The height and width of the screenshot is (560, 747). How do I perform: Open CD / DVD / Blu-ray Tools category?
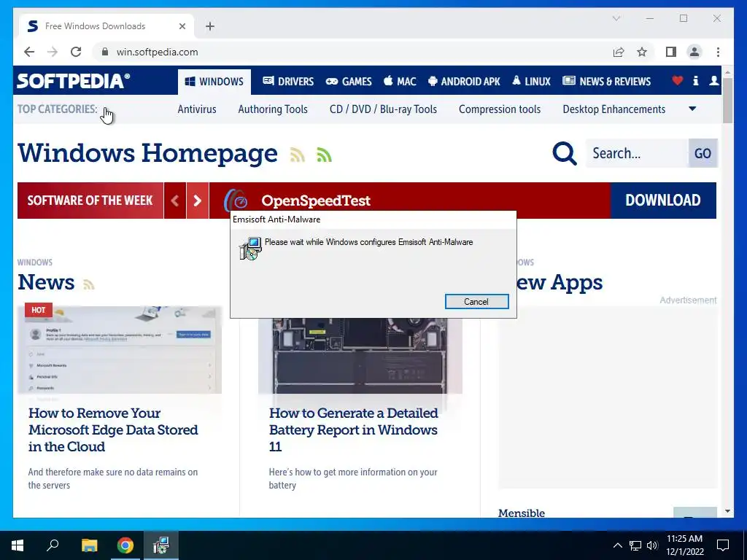coord(383,109)
